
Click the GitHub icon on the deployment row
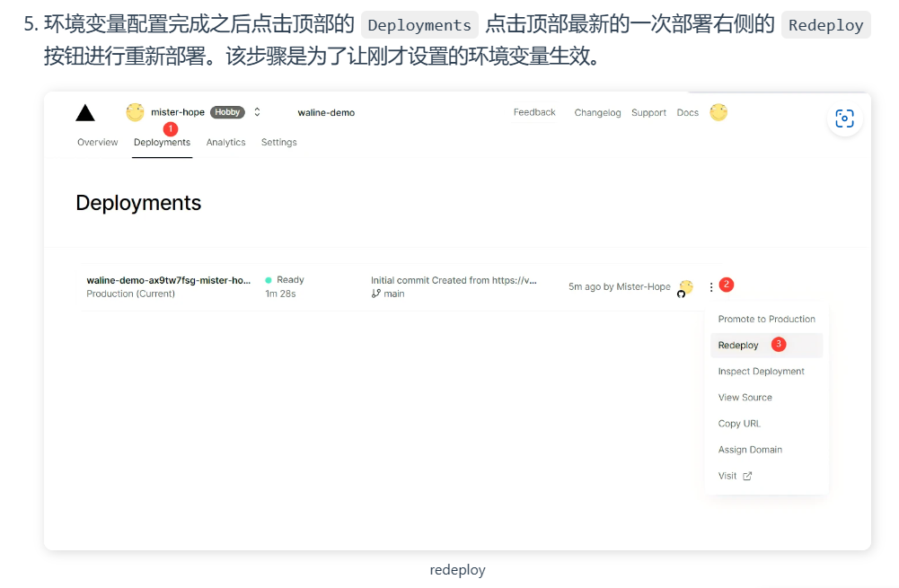[x=681, y=294]
